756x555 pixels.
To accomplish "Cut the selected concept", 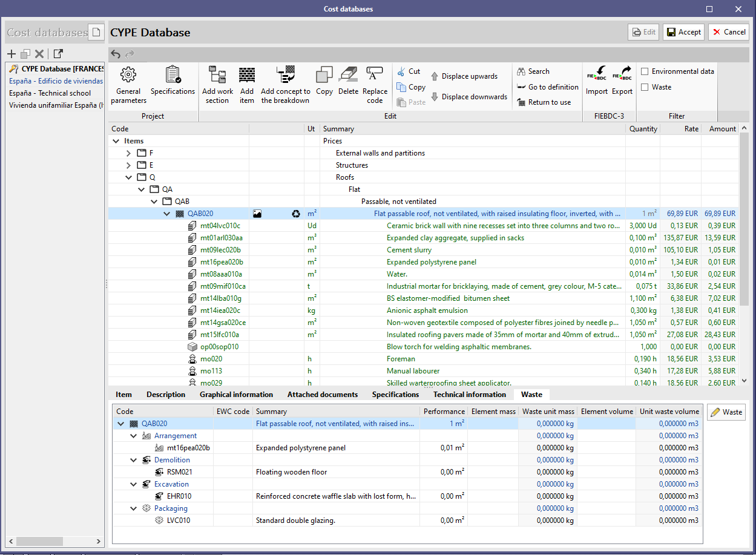I will [x=409, y=71].
